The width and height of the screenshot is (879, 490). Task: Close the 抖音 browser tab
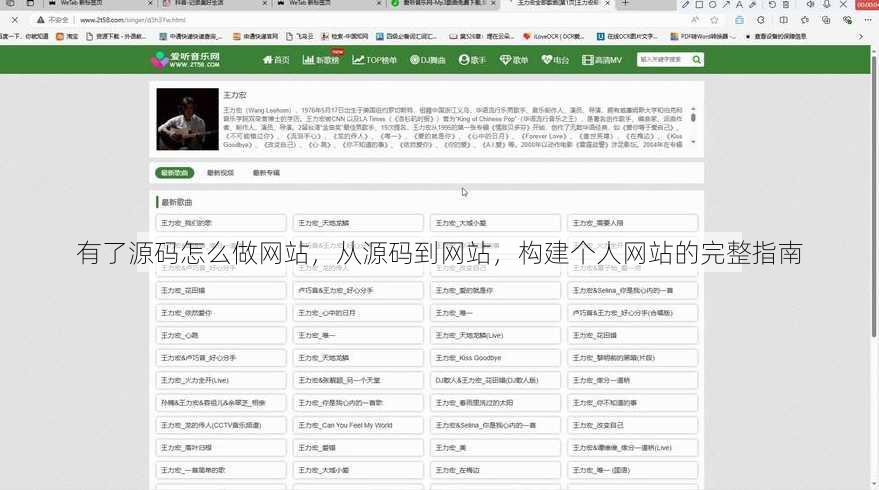coord(265,3)
